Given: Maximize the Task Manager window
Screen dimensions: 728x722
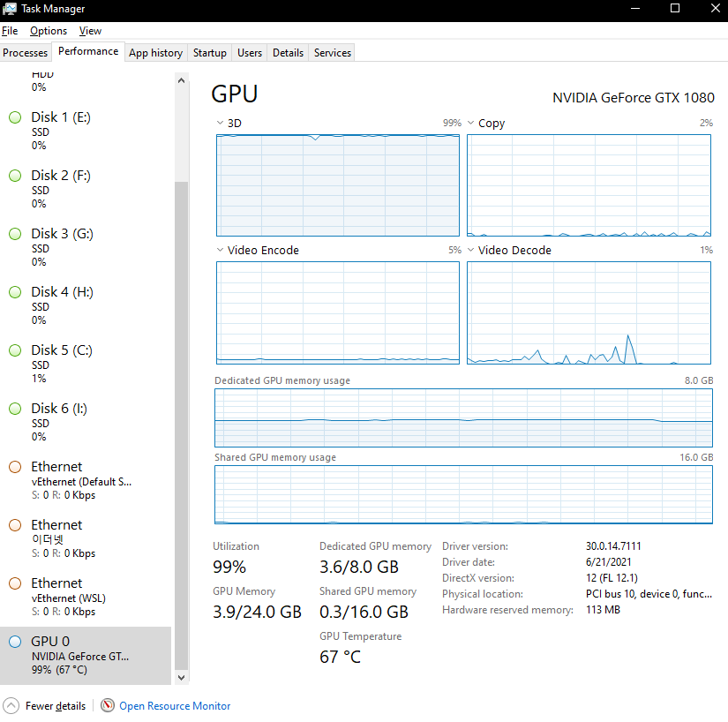Looking at the screenshot, I should tap(675, 8).
